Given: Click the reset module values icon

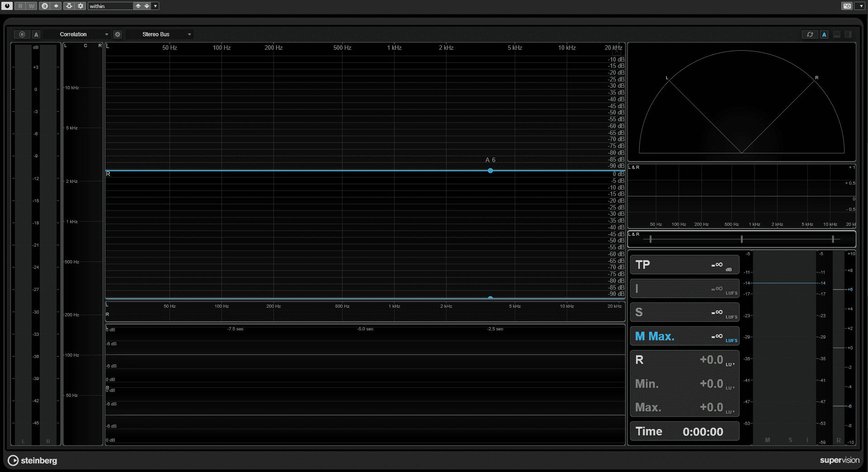Looking at the screenshot, I should (810, 34).
